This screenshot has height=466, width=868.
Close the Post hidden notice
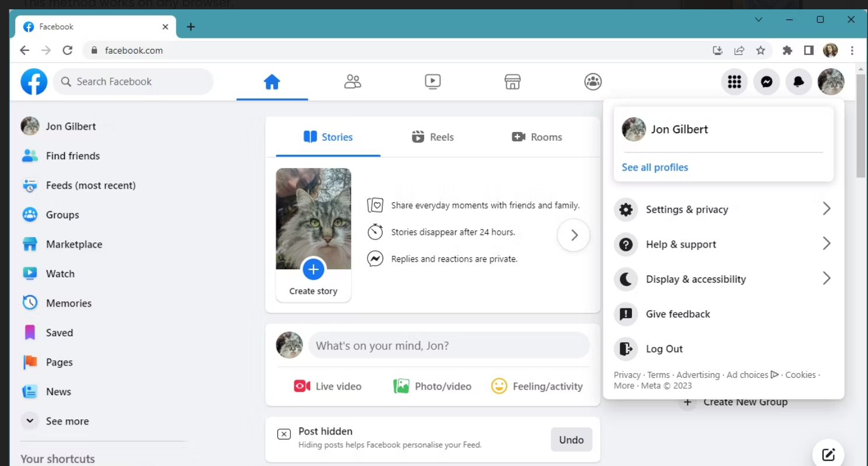284,434
